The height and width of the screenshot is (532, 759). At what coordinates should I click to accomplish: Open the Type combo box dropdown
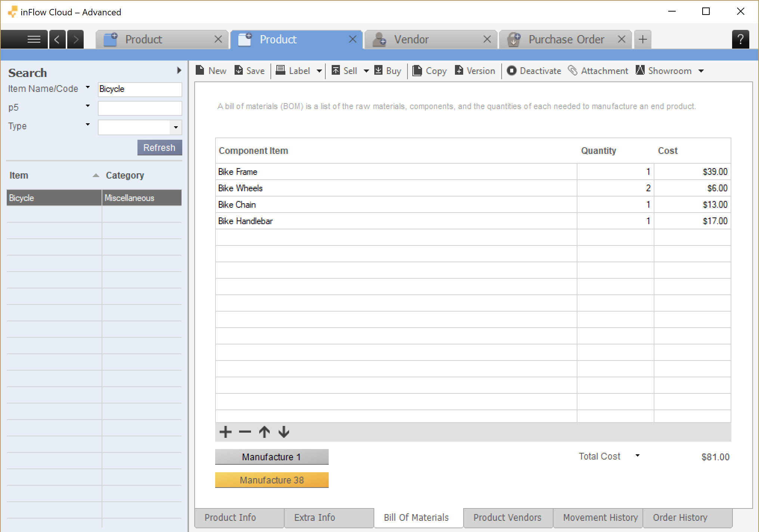coord(176,127)
